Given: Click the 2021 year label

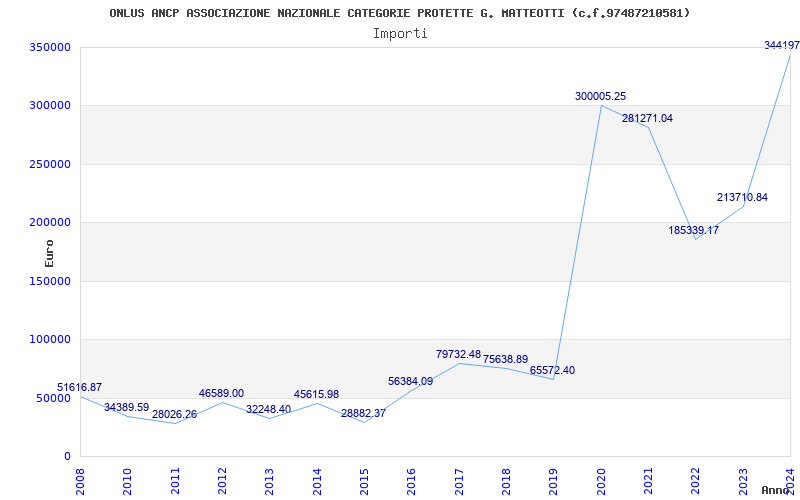Looking at the screenshot, I should (x=648, y=481).
